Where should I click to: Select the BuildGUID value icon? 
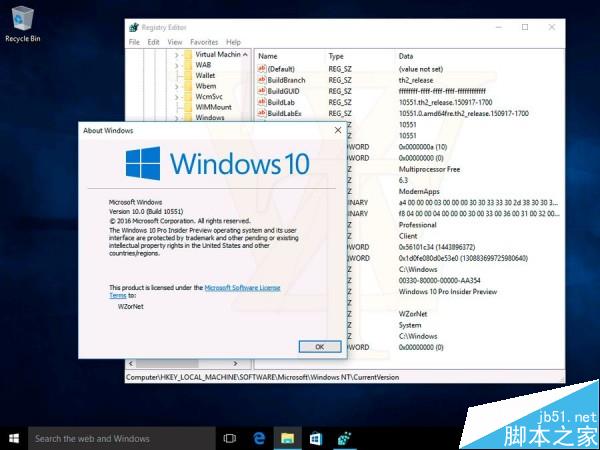262,91
